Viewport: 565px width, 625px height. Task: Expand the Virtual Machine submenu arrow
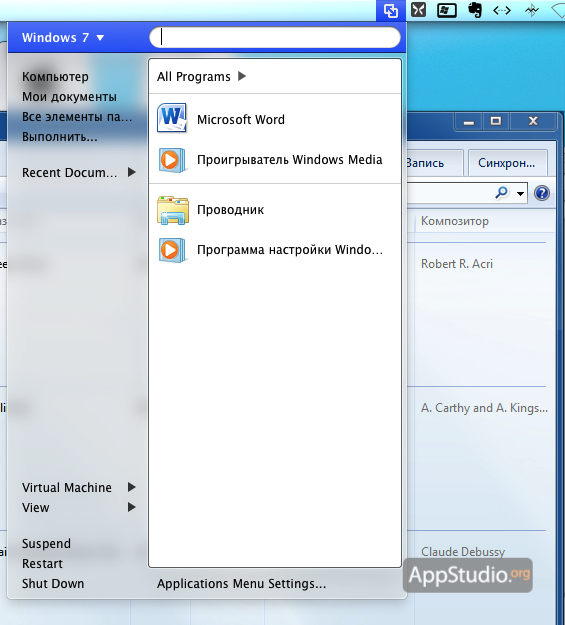tap(132, 487)
